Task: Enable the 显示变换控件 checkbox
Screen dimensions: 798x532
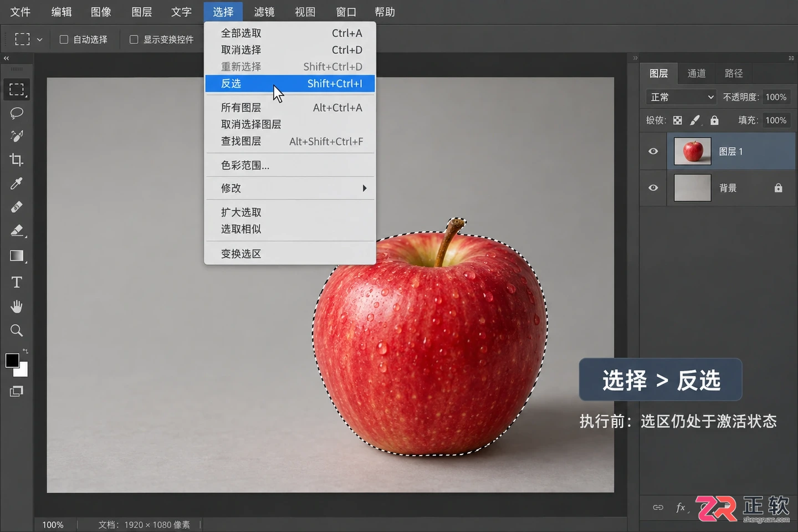Action: click(x=134, y=39)
